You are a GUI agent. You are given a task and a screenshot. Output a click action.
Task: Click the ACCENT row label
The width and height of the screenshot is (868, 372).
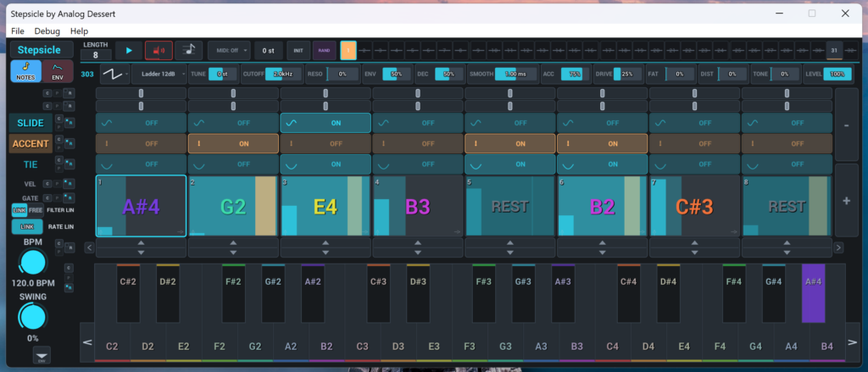pyautogui.click(x=31, y=144)
